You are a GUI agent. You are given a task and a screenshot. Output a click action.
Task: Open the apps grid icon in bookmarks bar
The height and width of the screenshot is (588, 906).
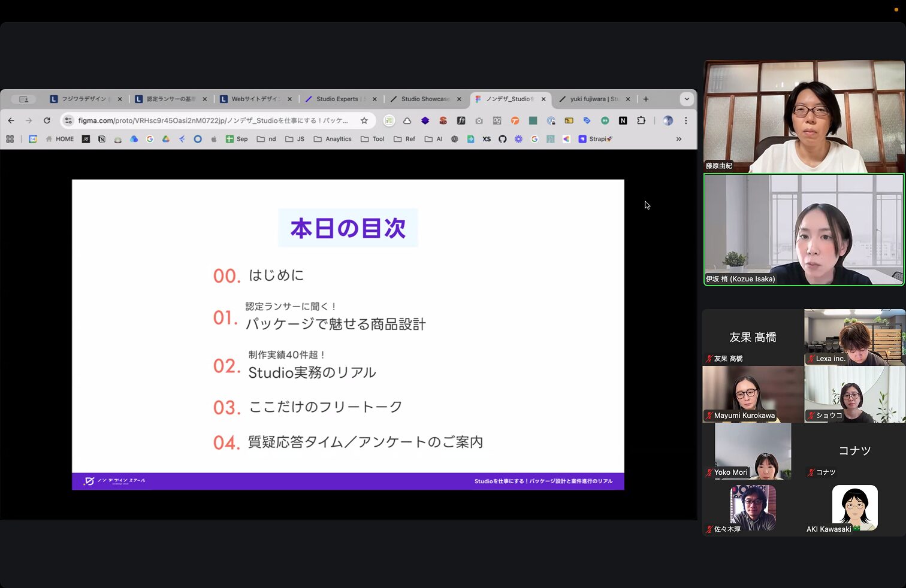10,139
